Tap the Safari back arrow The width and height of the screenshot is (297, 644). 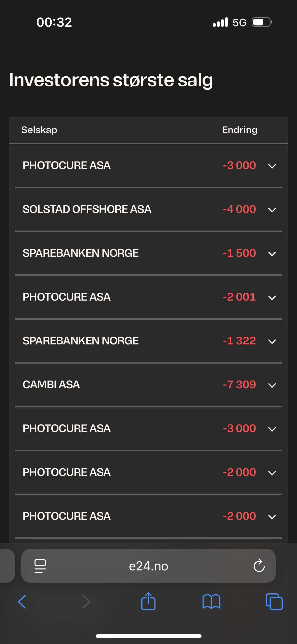tap(22, 601)
